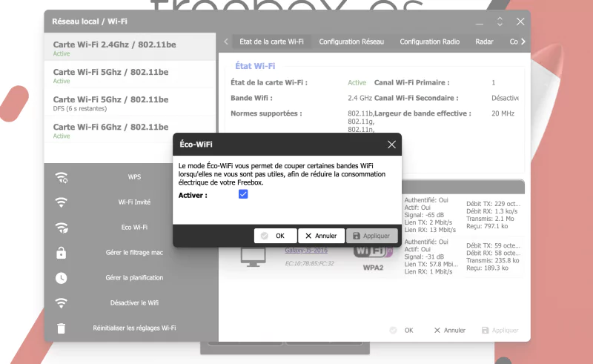This screenshot has height=364, width=593.
Task: Click the Eco Wi-Fi leaf icon
Action: click(62, 228)
